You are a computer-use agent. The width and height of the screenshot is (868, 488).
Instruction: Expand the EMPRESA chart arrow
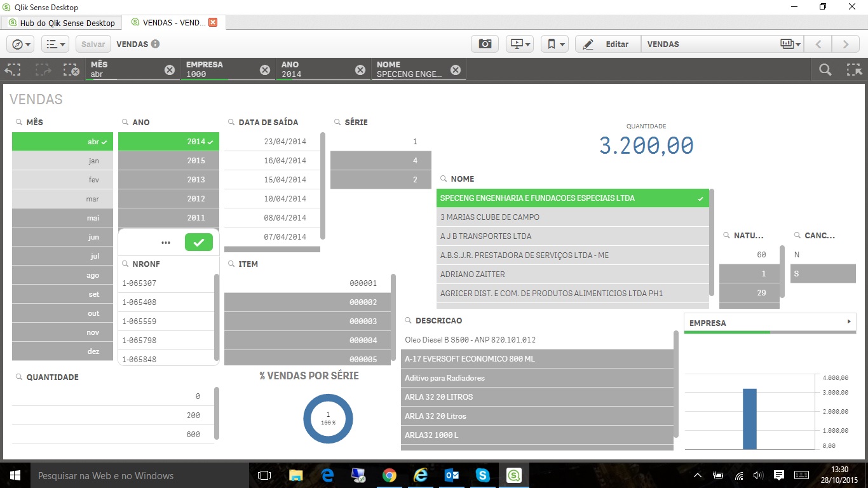click(849, 322)
